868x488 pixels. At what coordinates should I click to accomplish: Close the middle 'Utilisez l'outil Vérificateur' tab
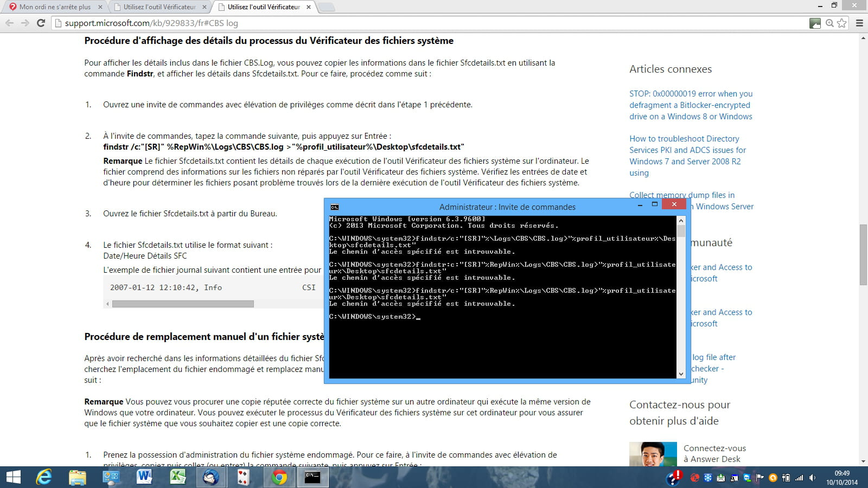(x=205, y=7)
